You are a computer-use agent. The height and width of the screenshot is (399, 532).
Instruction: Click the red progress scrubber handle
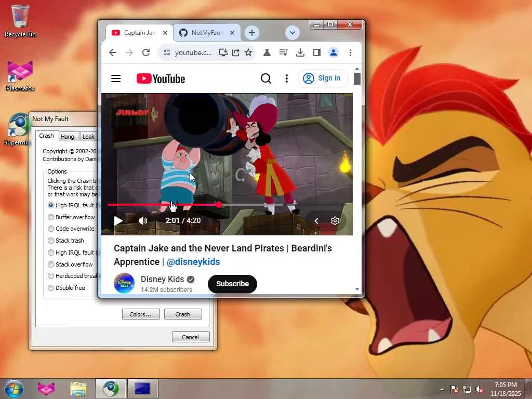coord(219,205)
